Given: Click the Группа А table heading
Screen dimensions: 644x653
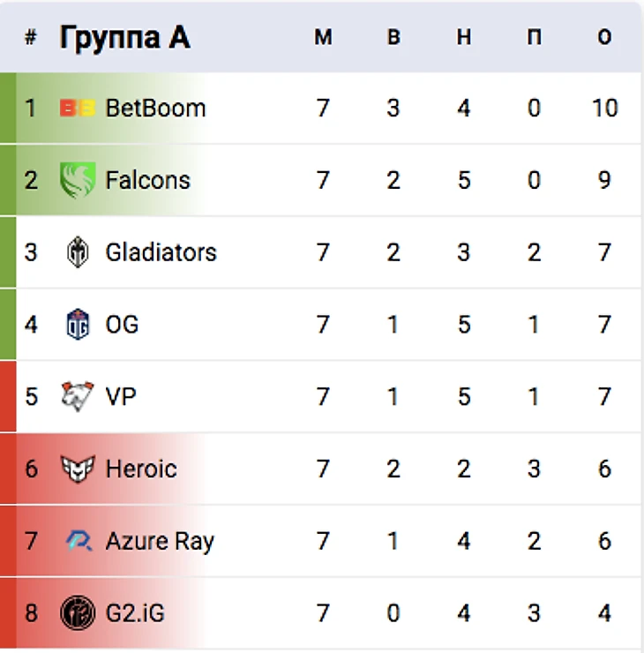Looking at the screenshot, I should coord(124,38).
